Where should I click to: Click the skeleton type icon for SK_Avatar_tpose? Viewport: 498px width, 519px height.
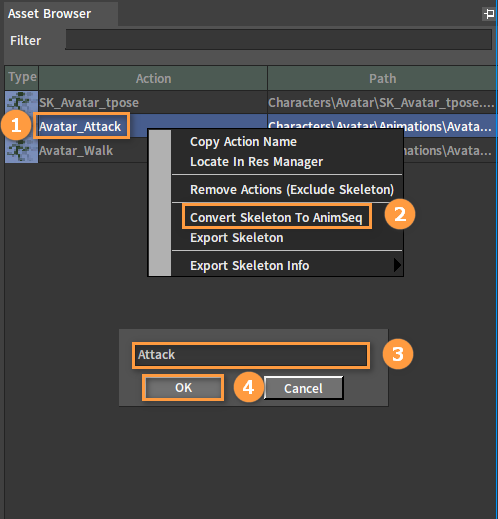[x=21, y=102]
